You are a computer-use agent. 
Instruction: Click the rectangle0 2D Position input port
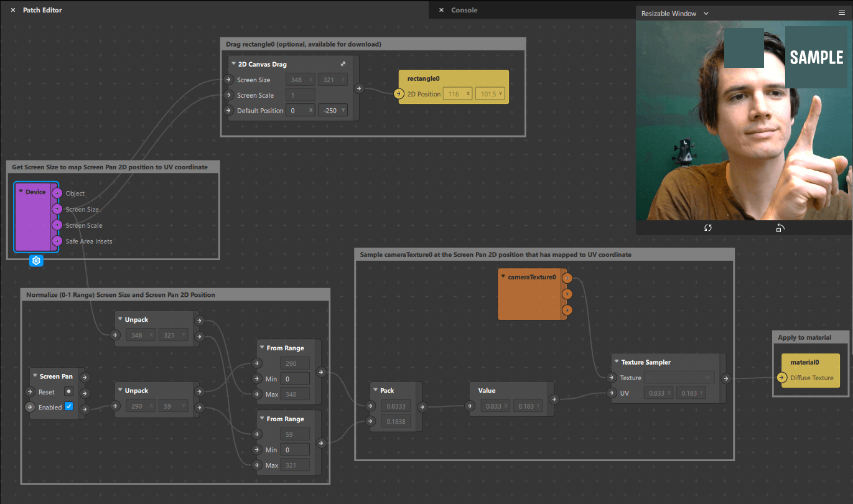[x=399, y=94]
